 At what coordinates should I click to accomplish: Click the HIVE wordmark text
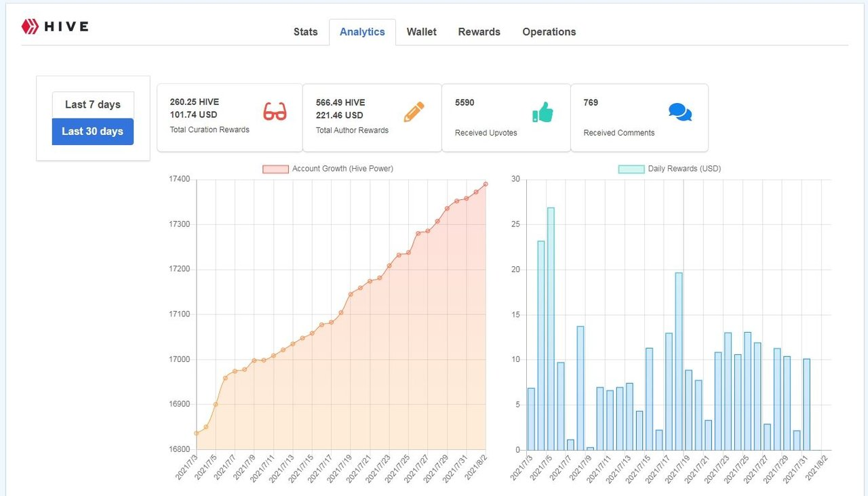[x=66, y=27]
